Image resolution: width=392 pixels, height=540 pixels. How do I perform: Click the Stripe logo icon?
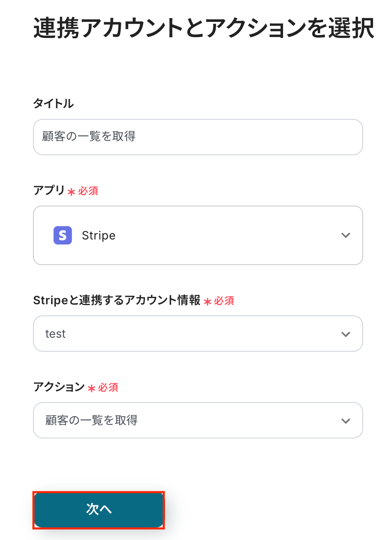click(x=63, y=235)
